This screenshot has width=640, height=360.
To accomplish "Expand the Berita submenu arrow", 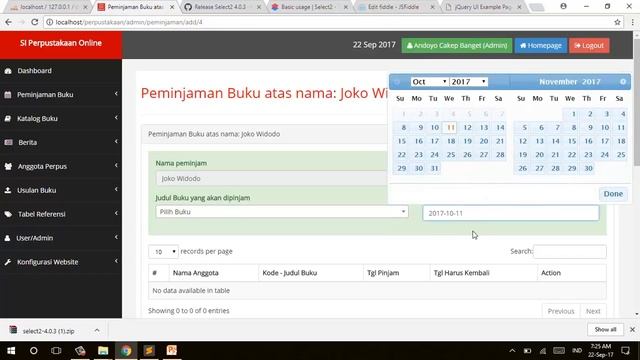I will pyautogui.click(x=116, y=142).
